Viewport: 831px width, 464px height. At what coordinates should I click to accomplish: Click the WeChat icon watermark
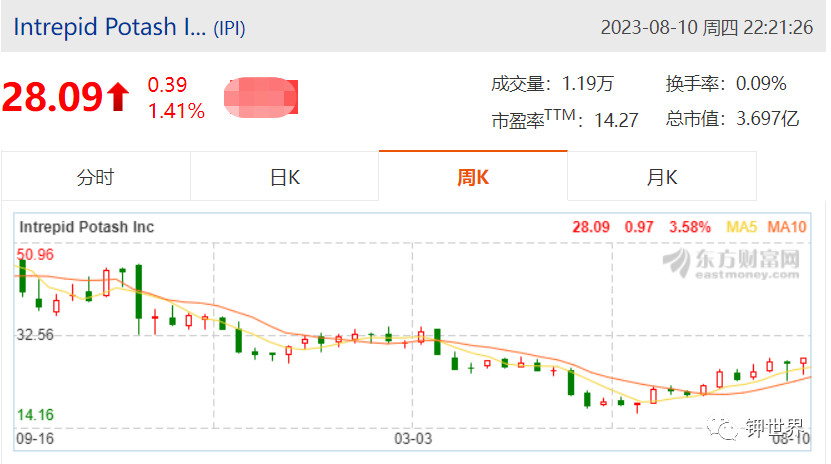(x=721, y=426)
